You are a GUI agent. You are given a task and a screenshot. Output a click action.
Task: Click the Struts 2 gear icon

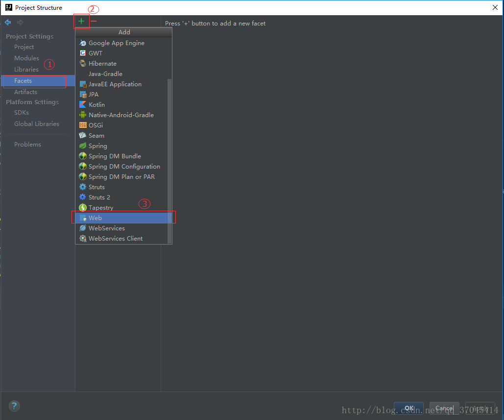(83, 197)
